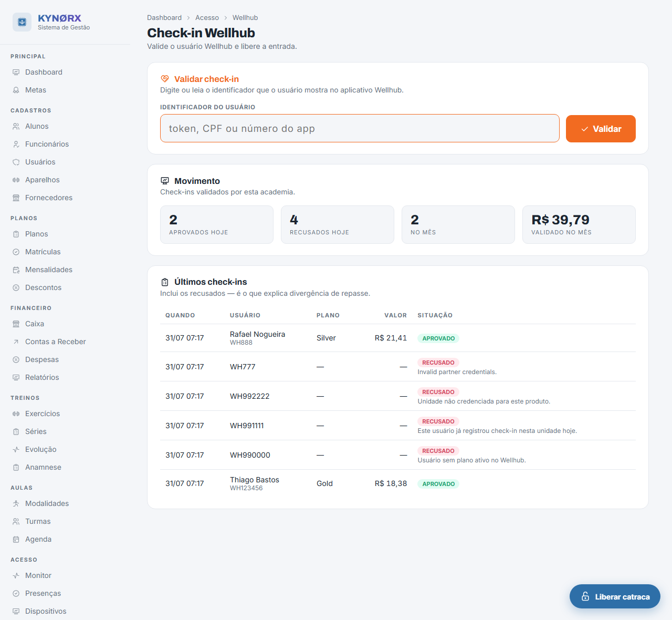Open Anamnese menu item
The width and height of the screenshot is (672, 620).
(65, 467)
